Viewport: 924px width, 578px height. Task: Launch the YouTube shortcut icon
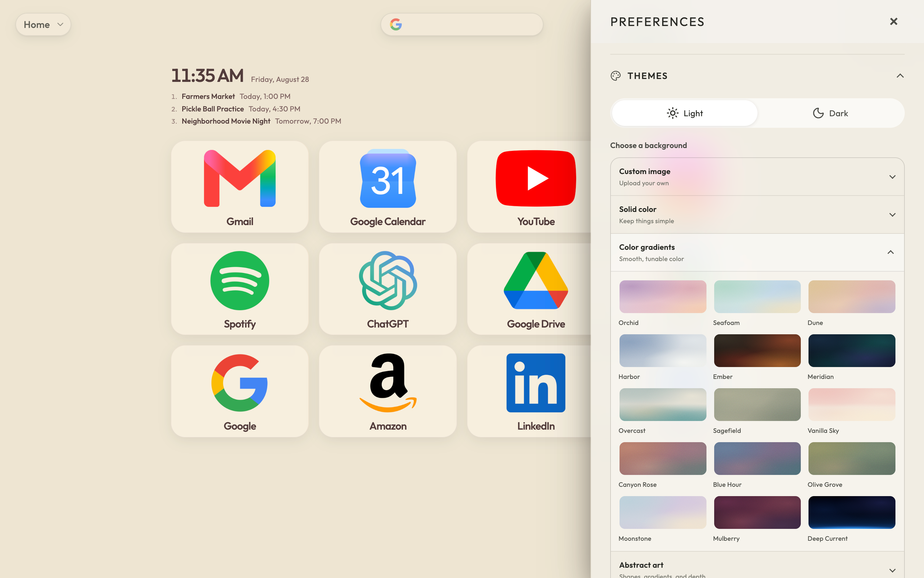pos(536,179)
